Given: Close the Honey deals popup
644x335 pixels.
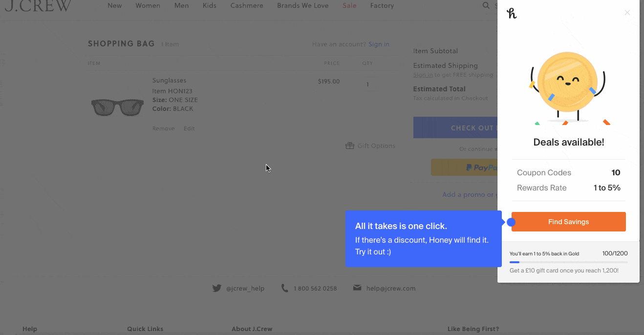Looking at the screenshot, I should pyautogui.click(x=627, y=13).
